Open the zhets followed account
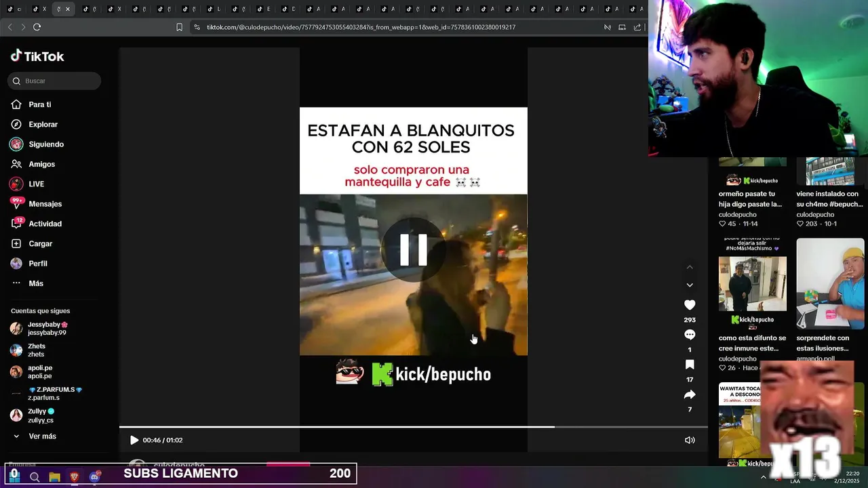868x488 pixels. [28, 350]
